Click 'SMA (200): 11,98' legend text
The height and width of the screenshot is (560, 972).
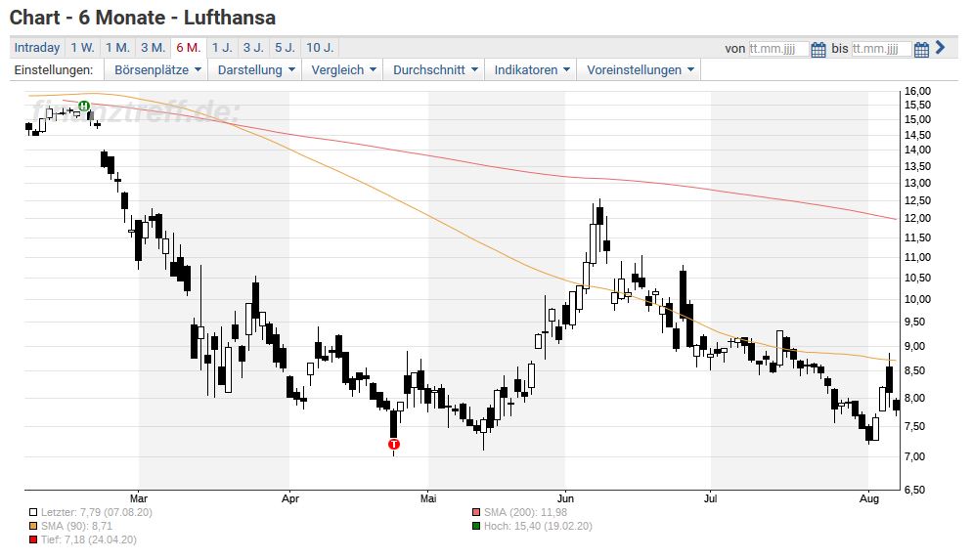[x=525, y=512]
